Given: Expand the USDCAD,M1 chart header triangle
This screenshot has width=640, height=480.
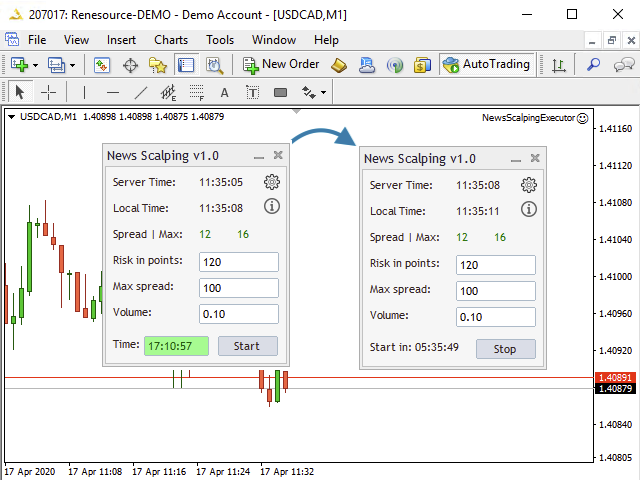Looking at the screenshot, I should [x=11, y=117].
